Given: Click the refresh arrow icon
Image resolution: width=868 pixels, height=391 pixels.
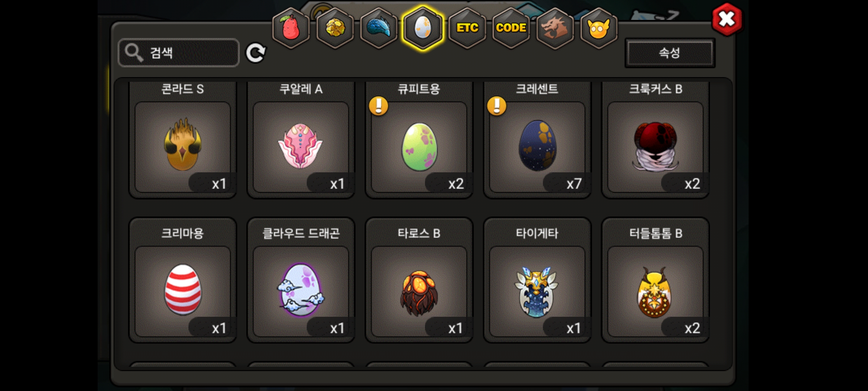Looking at the screenshot, I should (x=256, y=53).
